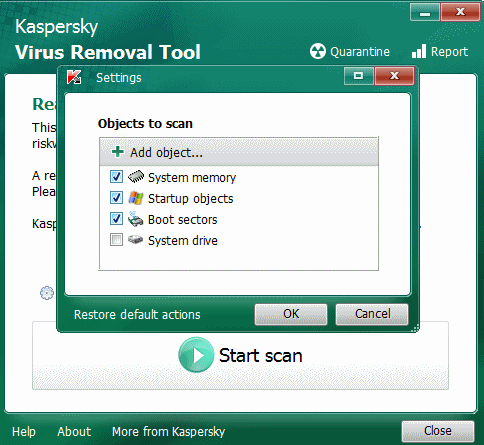484x445 pixels.
Task: Click the Startup objects Windows flag icon
Action: [x=136, y=198]
